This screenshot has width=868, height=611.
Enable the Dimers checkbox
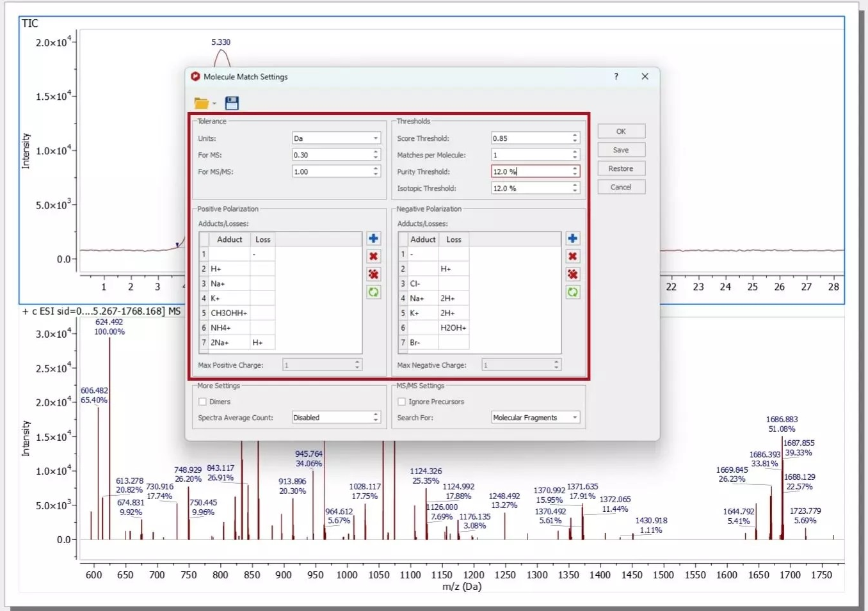(x=203, y=402)
